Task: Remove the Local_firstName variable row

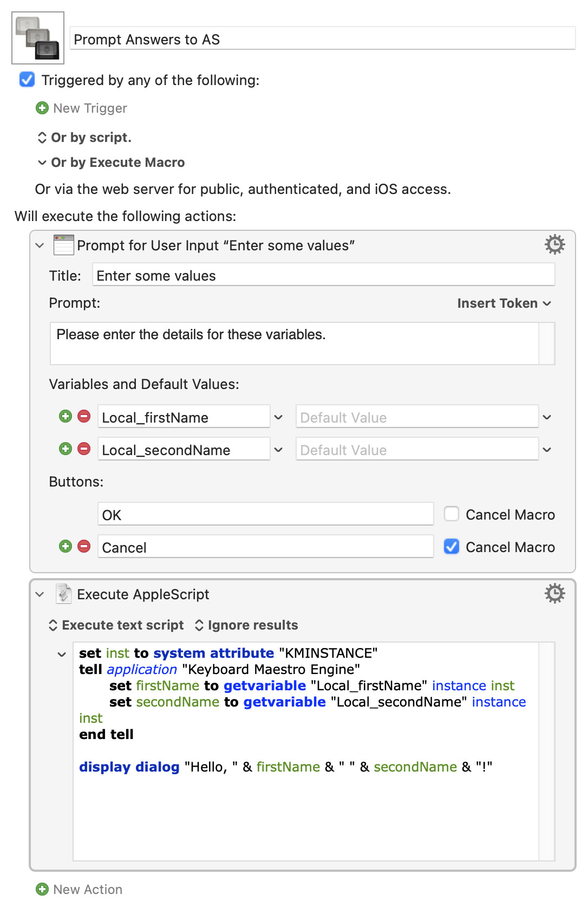Action: click(84, 416)
